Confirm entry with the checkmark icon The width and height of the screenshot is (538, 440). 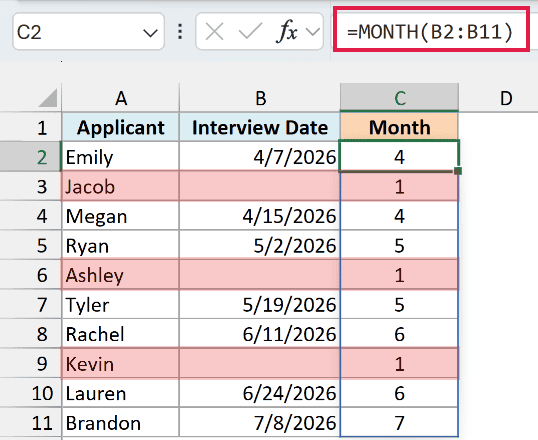tap(250, 32)
